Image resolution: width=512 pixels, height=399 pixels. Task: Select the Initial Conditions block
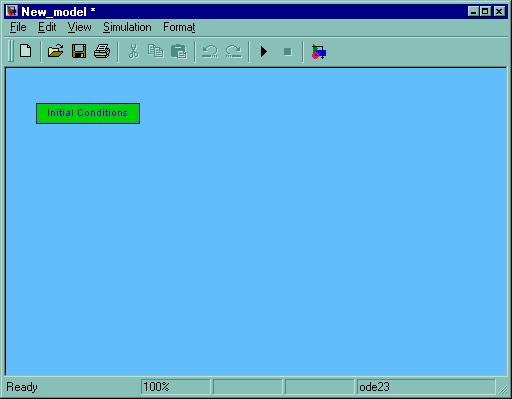coord(88,113)
